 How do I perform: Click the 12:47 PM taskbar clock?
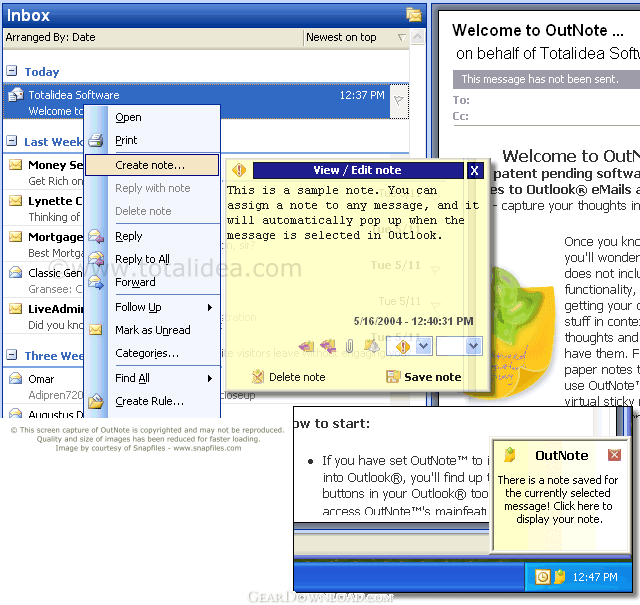point(595,577)
